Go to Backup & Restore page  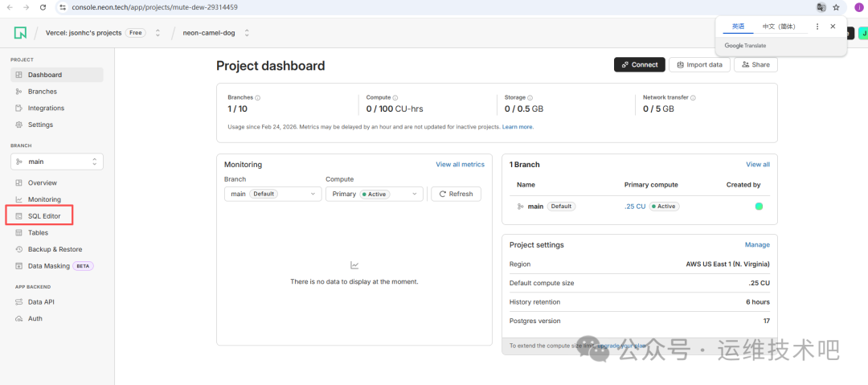(x=55, y=249)
